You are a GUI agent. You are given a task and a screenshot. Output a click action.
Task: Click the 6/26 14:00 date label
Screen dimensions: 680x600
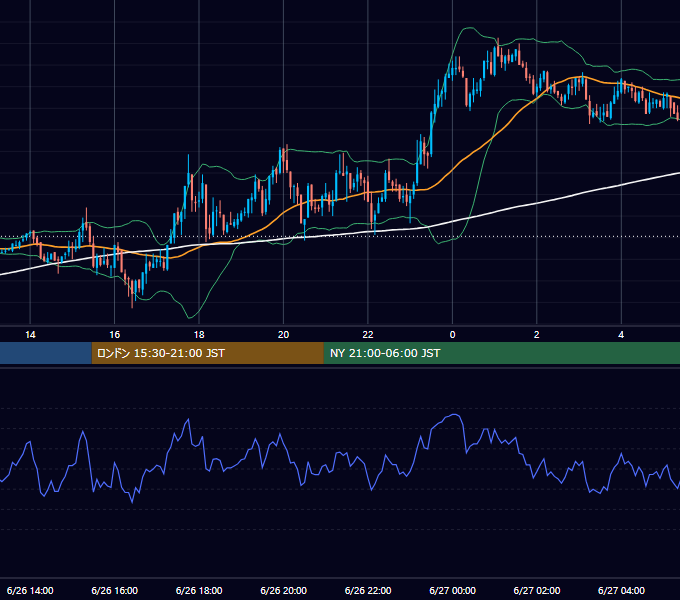[x=30, y=590]
